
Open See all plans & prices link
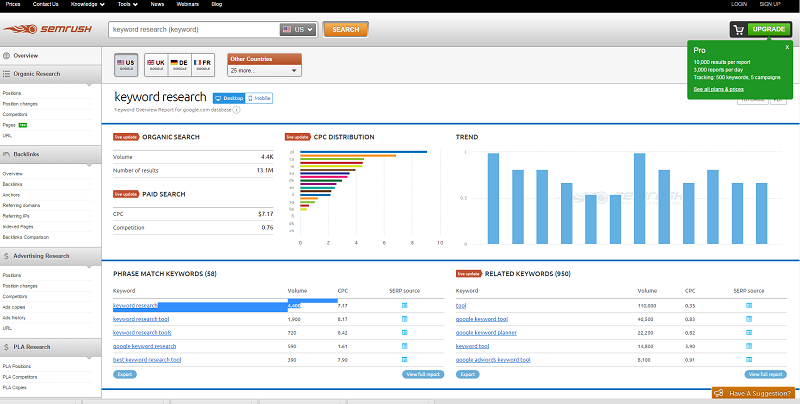(718, 89)
